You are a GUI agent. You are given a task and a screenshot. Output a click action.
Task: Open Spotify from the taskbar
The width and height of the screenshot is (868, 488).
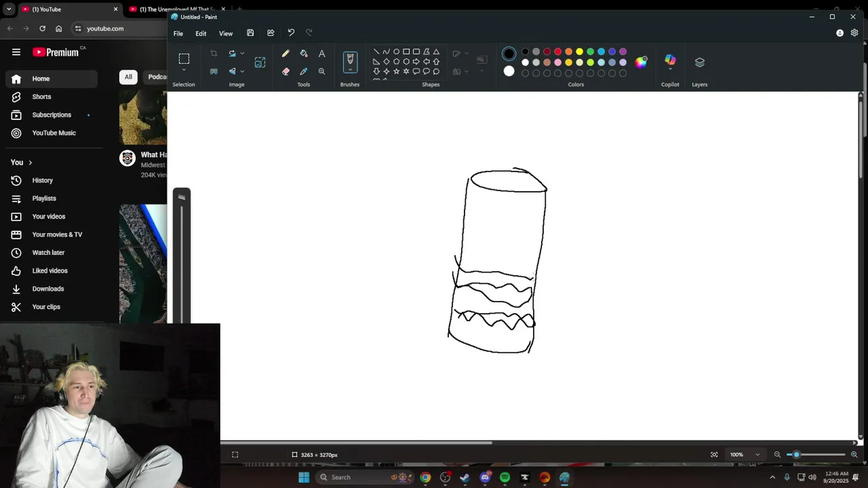(505, 477)
